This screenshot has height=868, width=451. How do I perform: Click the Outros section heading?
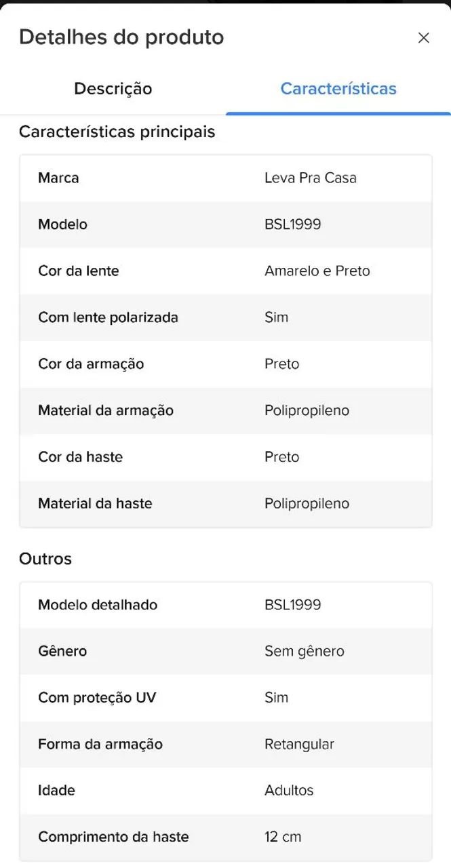(45, 559)
